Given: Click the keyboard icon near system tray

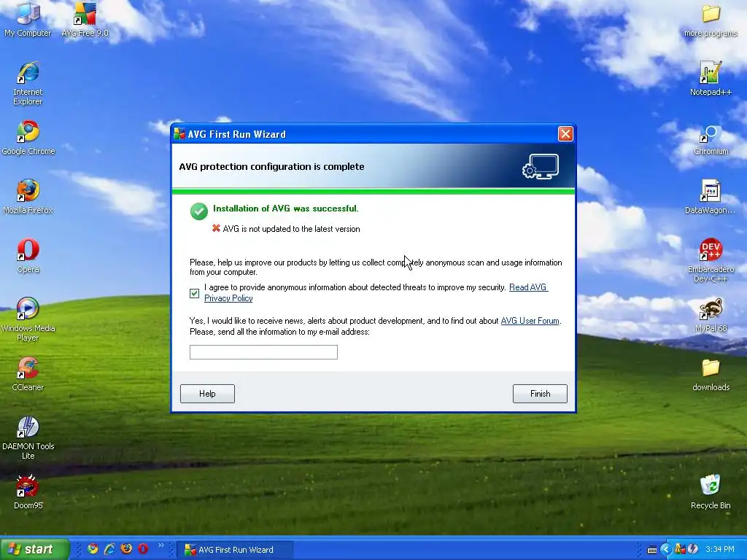Looking at the screenshot, I should [651, 550].
